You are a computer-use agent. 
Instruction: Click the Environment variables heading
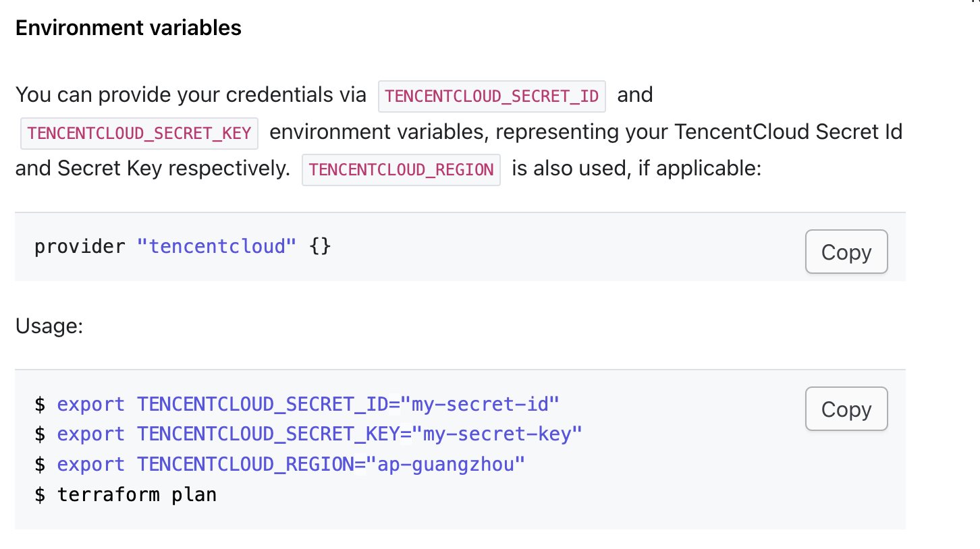click(128, 28)
